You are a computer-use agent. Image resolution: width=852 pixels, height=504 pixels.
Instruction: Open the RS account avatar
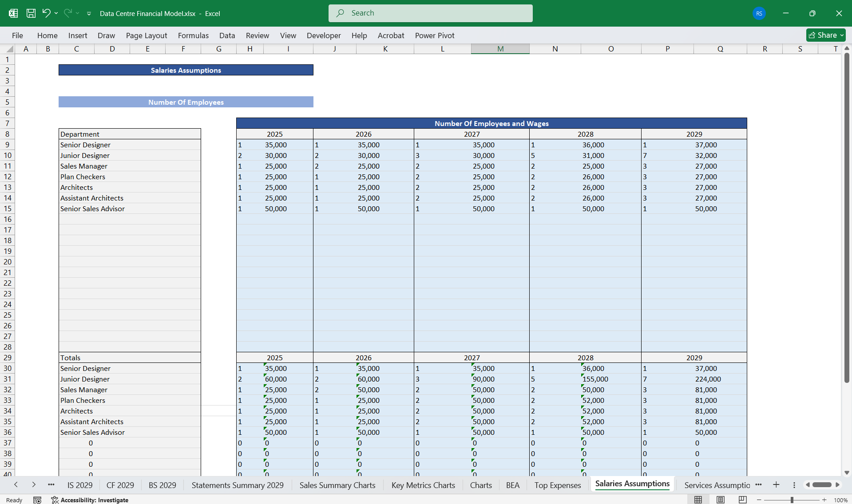[x=759, y=13]
